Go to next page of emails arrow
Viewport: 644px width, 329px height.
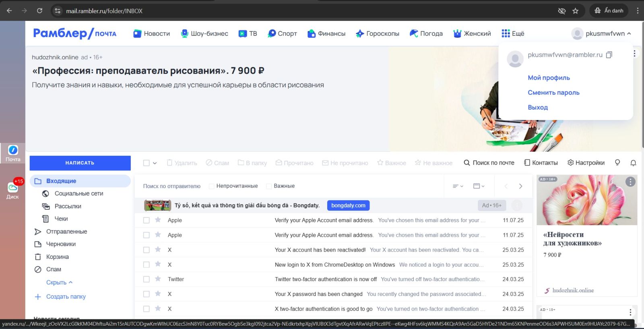coord(520,186)
